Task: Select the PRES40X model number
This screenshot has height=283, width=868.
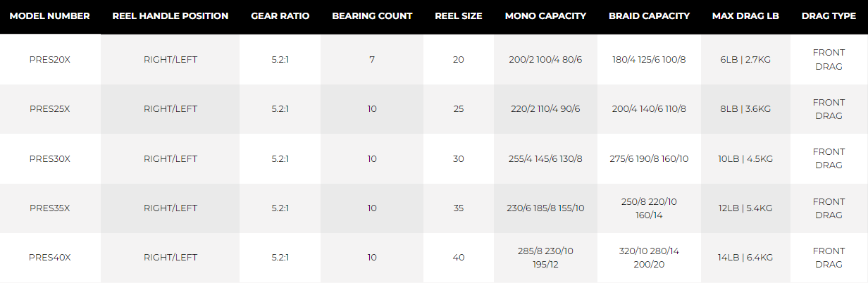Action: click(50, 258)
